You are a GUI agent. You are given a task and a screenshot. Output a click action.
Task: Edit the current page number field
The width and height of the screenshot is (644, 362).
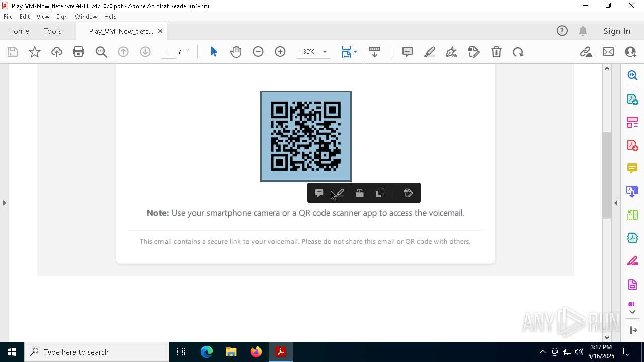(x=169, y=52)
